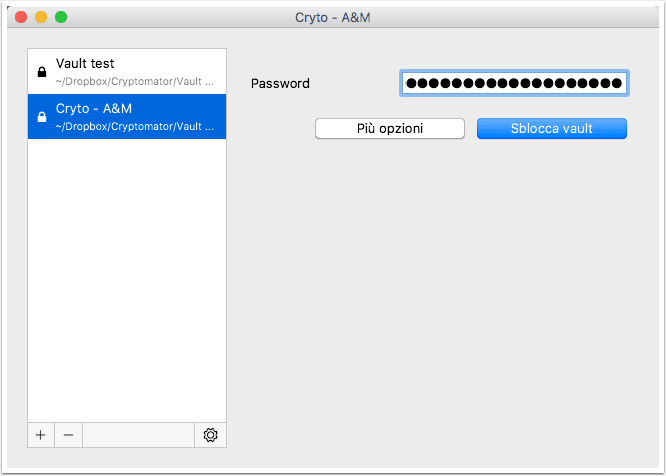Click the Cryto - A&M Dropbox path text
This screenshot has height=476, width=666.
click(x=135, y=127)
